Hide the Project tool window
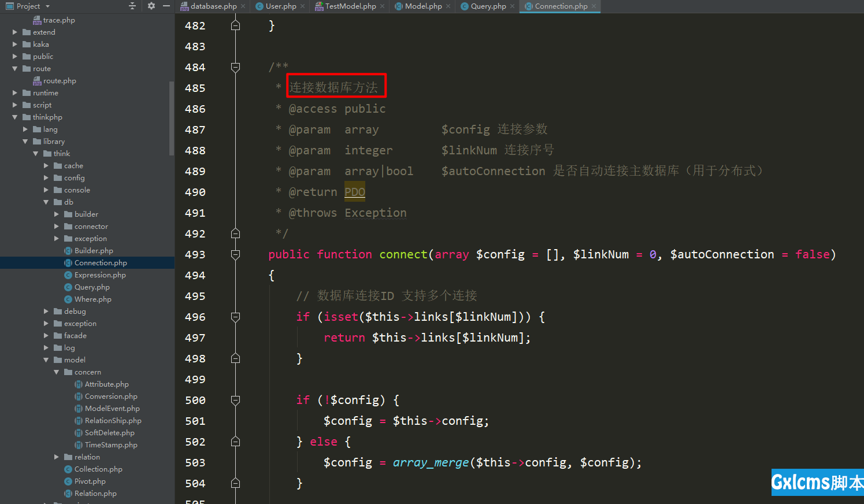The height and width of the screenshot is (504, 864). (166, 6)
